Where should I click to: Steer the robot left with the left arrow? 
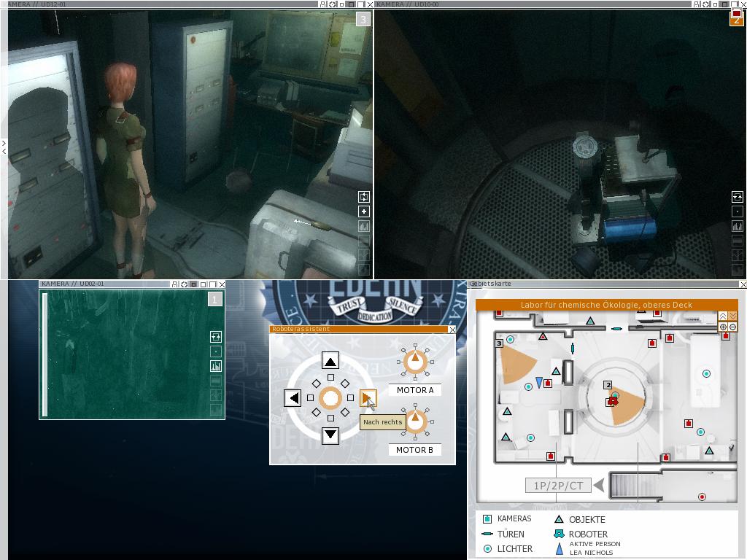click(293, 397)
